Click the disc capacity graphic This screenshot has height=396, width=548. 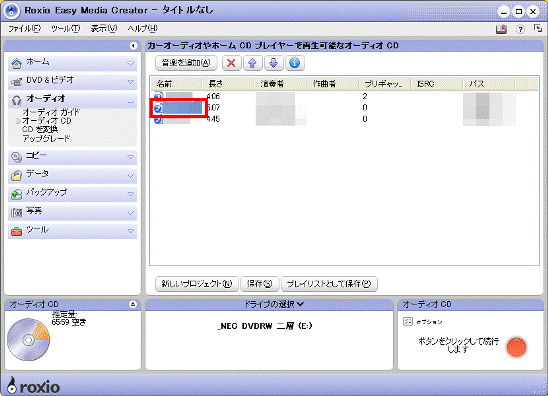29,339
